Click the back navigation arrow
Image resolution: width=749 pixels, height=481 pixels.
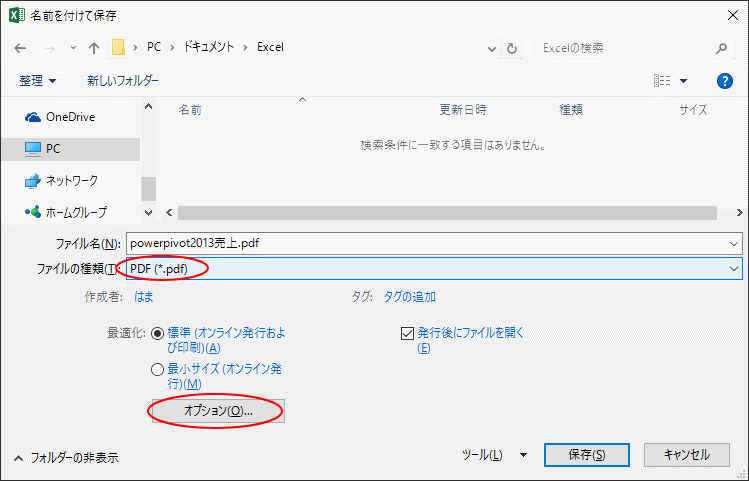click(x=20, y=48)
